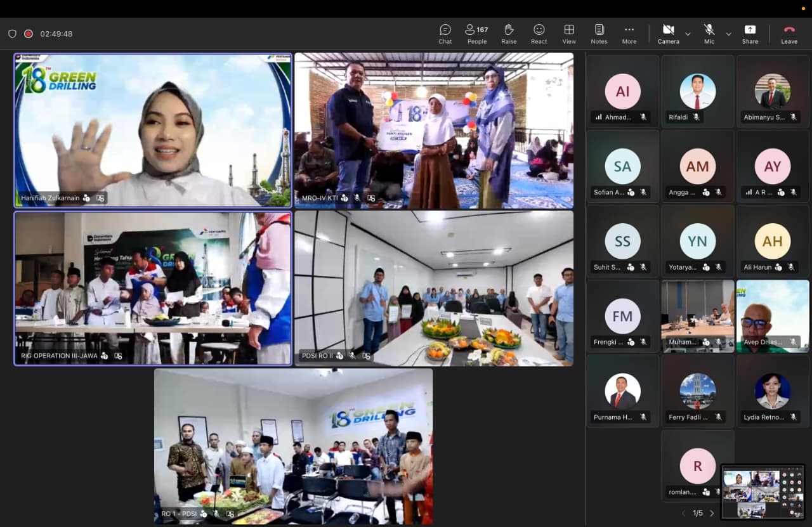Select the R avatar for romlan
The image size is (812, 527).
[x=698, y=466]
